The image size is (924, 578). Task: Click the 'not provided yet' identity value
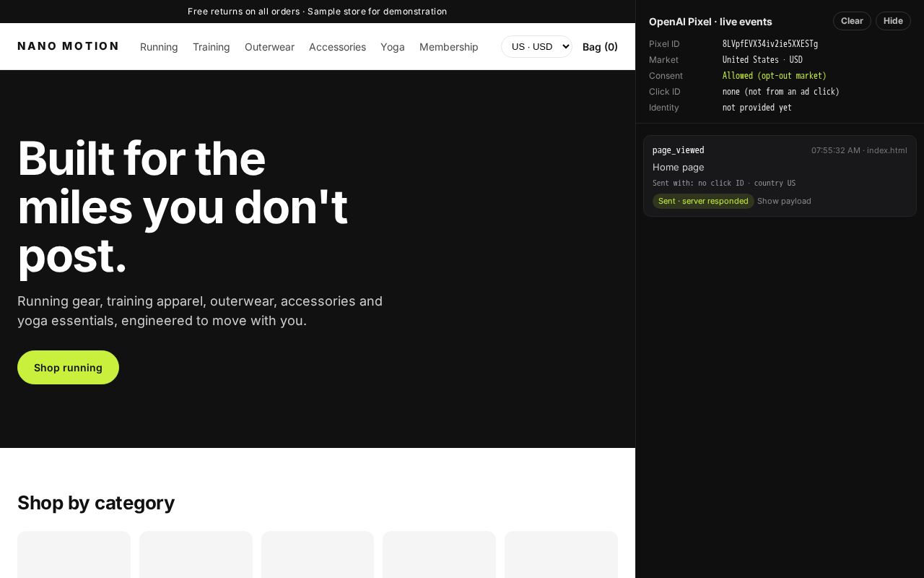[757, 108]
